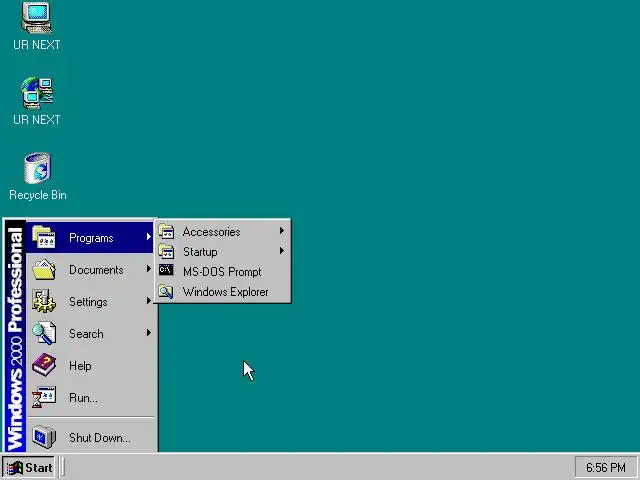
Task: Click the 6:56 PM taskbar clock
Action: tap(606, 467)
